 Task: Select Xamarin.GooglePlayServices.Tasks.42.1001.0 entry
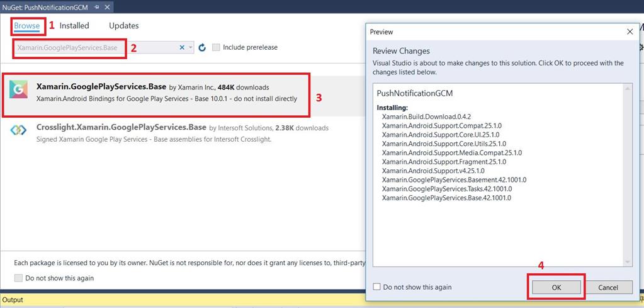tap(447, 188)
